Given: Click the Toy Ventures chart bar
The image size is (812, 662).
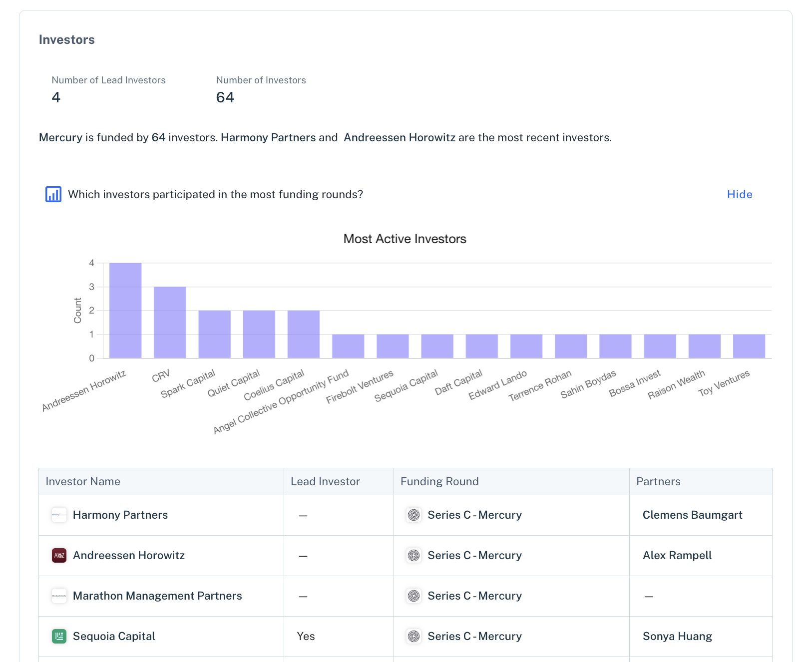Looking at the screenshot, I should pyautogui.click(x=749, y=346).
